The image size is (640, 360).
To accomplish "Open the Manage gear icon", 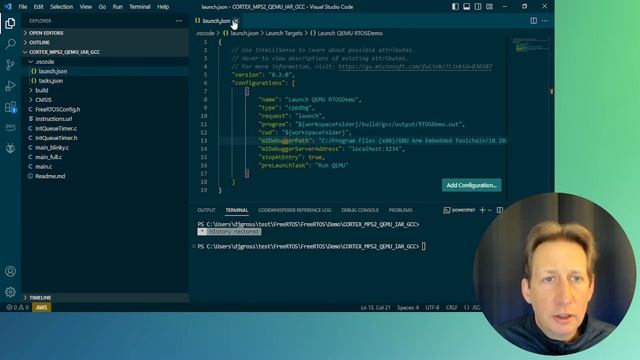I will click(x=10, y=292).
